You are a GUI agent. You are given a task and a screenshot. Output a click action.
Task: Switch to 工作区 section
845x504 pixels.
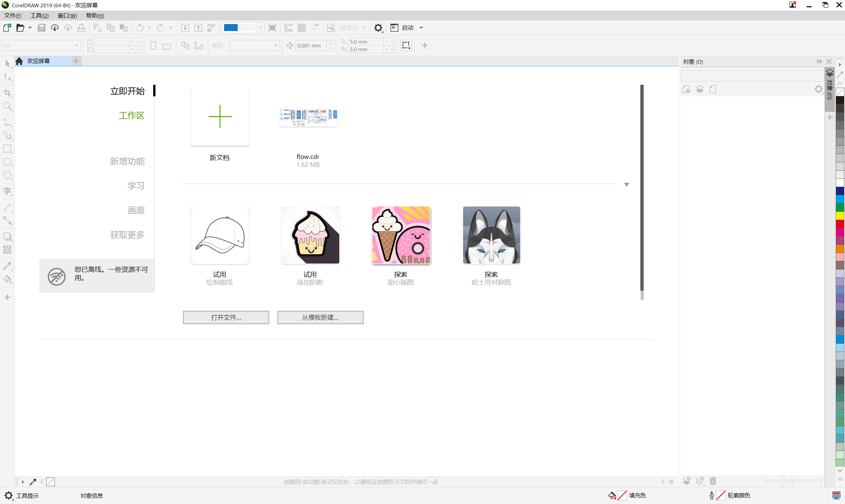click(x=131, y=115)
